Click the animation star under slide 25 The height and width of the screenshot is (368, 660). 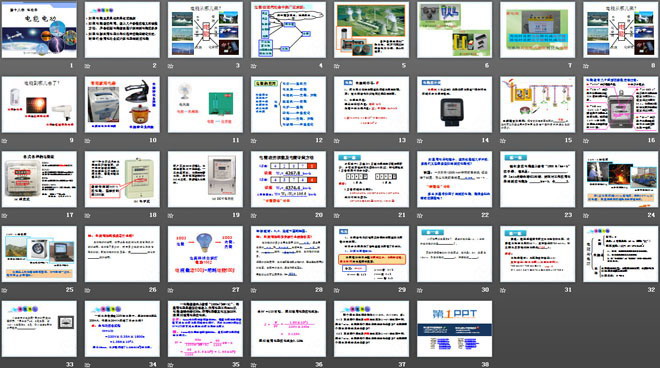point(5,290)
